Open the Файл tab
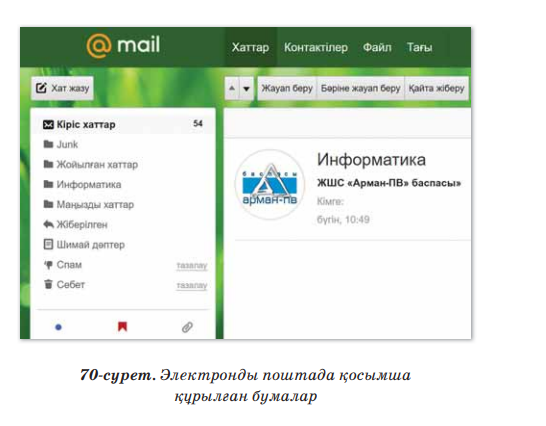 point(377,47)
